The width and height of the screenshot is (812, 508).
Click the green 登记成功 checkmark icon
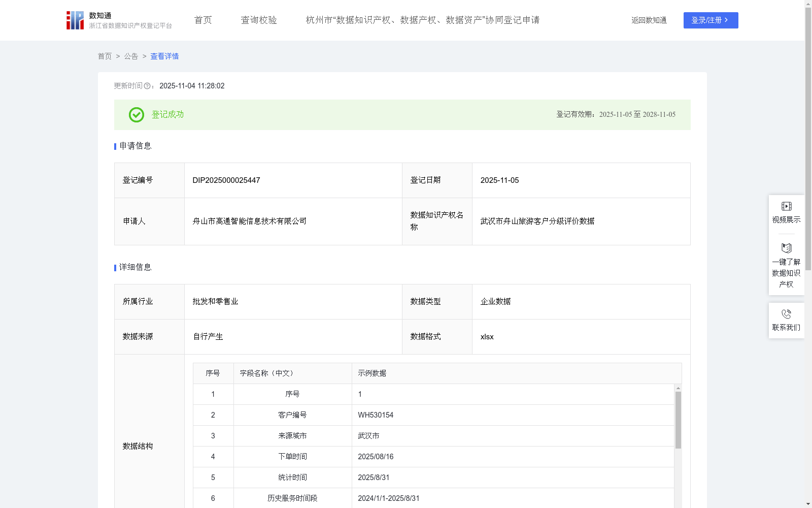pos(136,115)
